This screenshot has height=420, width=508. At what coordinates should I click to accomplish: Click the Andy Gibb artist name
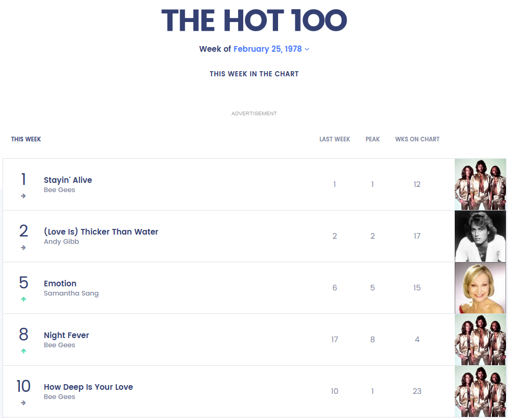pyautogui.click(x=61, y=242)
